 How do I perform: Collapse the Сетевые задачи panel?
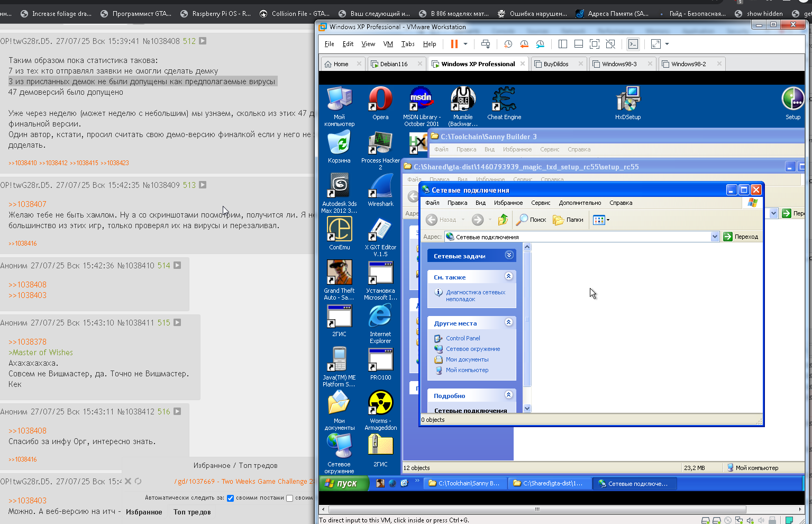(x=509, y=255)
